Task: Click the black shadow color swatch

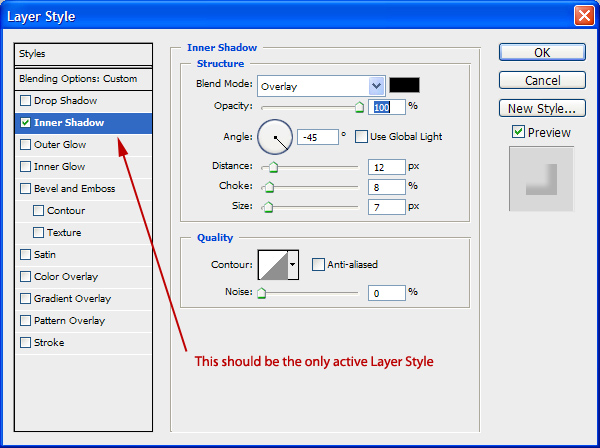Action: pyautogui.click(x=404, y=86)
